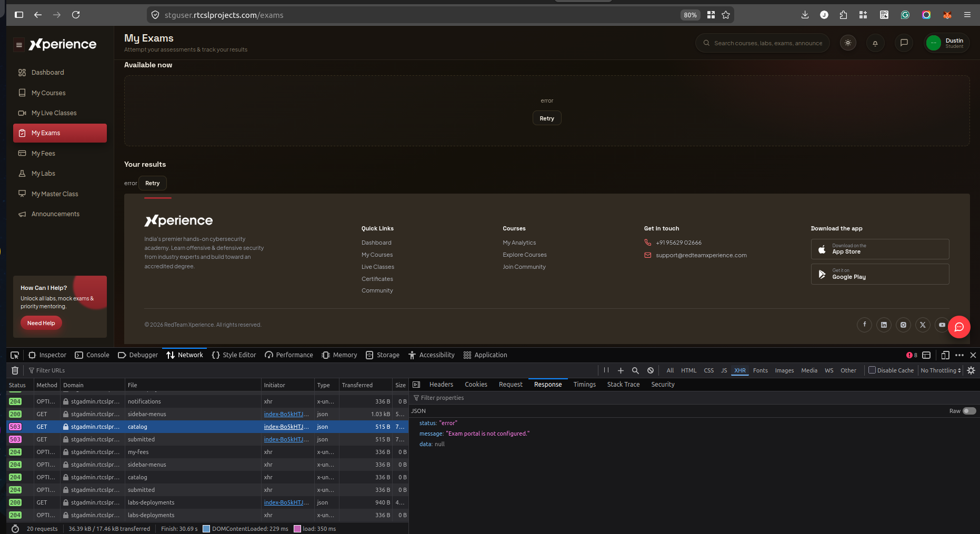
Task: Reload the page with the browser refresh icon
Action: click(76, 15)
